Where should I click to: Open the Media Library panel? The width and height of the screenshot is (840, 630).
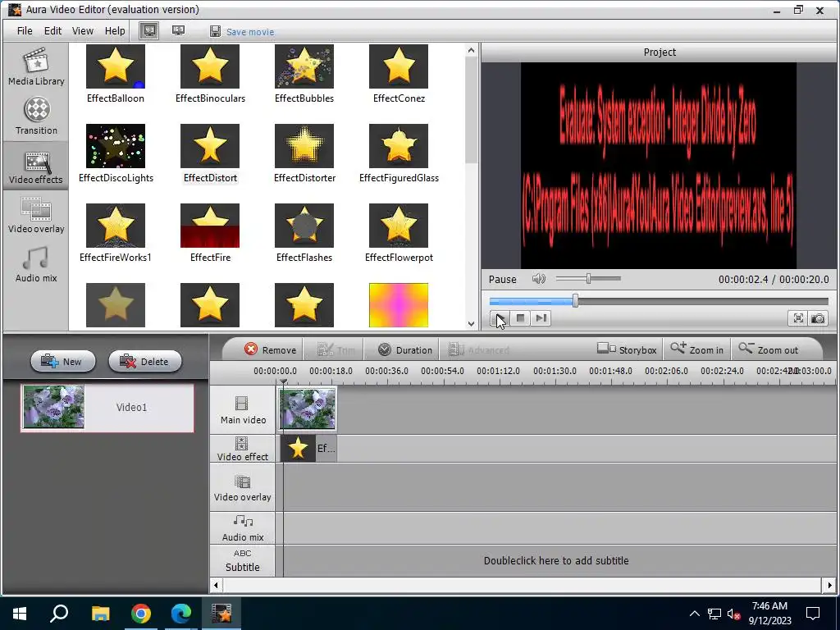[36, 67]
